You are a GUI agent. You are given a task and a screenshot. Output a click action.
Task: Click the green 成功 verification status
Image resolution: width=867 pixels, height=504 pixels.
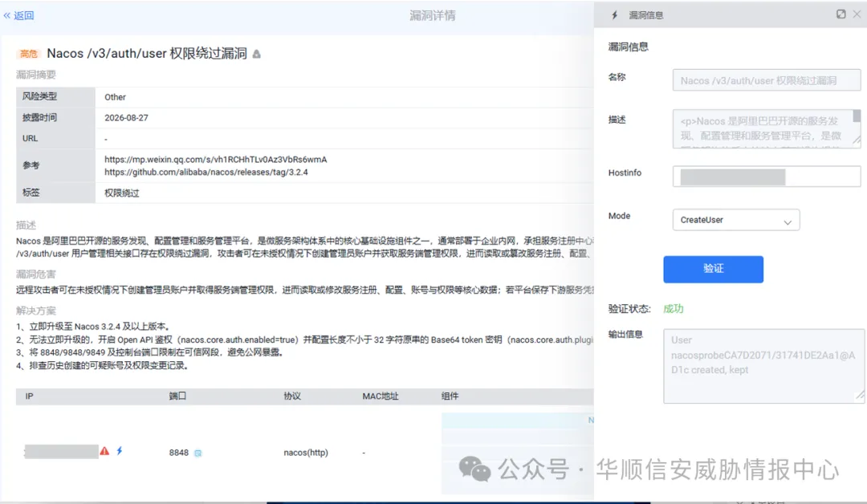[674, 309]
